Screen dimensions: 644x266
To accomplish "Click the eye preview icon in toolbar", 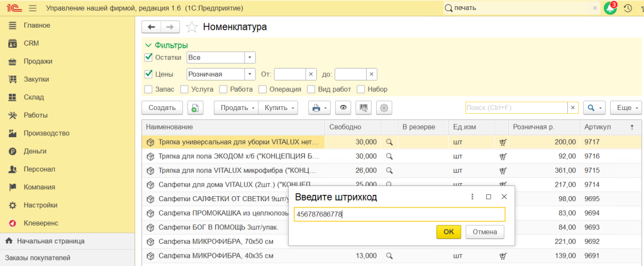I will (x=343, y=108).
